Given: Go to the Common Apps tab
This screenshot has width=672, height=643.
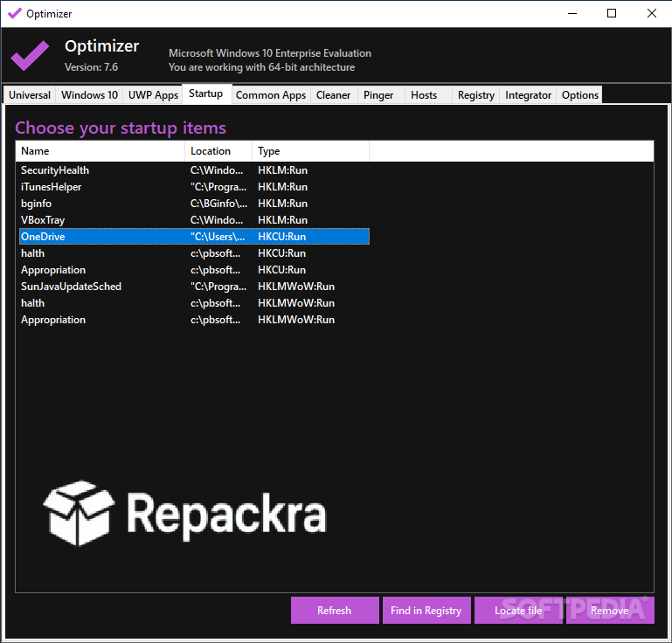Looking at the screenshot, I should click(271, 94).
